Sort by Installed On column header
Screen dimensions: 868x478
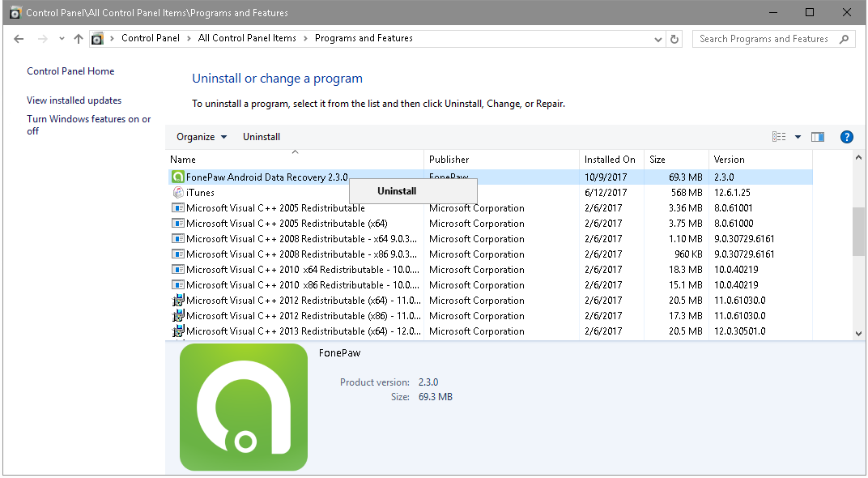pyautogui.click(x=611, y=160)
